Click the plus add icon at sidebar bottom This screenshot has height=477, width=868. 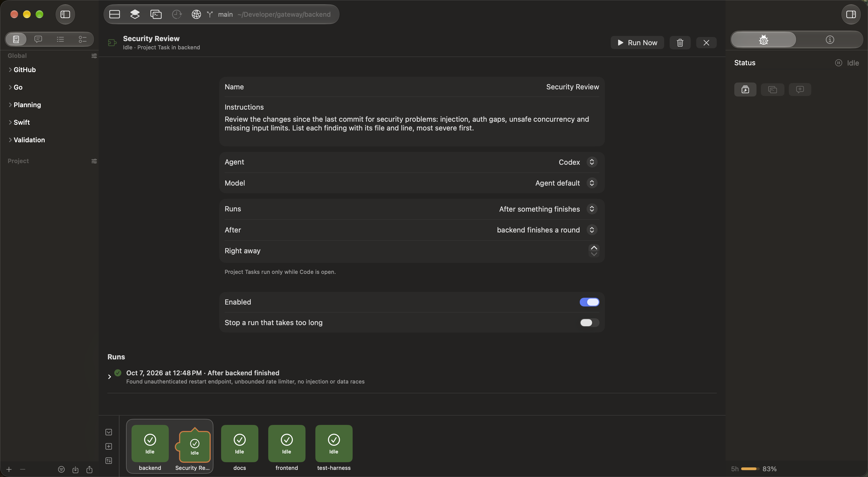click(9, 469)
